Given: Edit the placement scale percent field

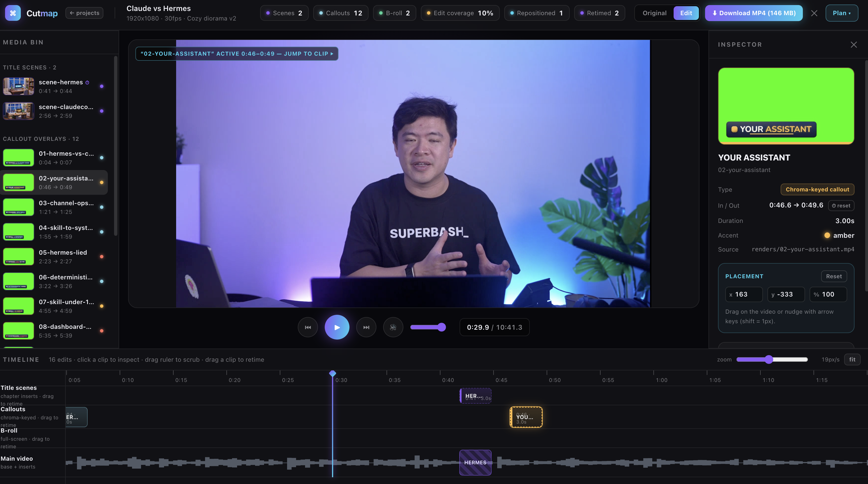Looking at the screenshot, I should point(828,295).
